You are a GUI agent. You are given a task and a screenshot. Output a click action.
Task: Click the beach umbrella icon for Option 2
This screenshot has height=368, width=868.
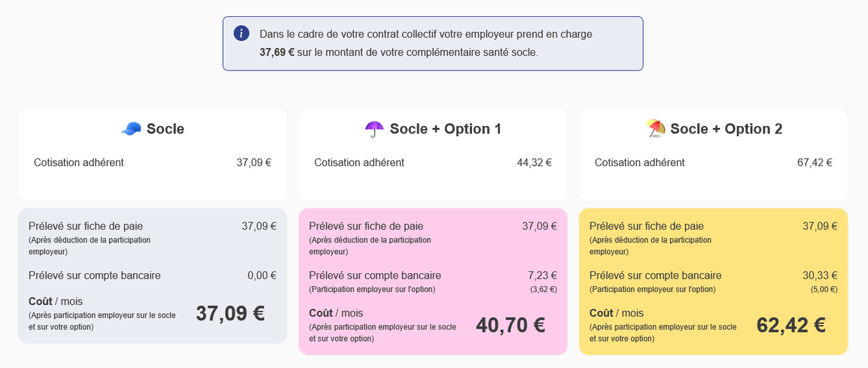pyautogui.click(x=656, y=129)
